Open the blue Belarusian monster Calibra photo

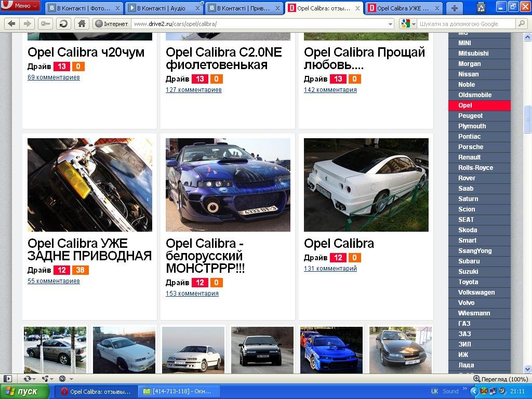[228, 185]
